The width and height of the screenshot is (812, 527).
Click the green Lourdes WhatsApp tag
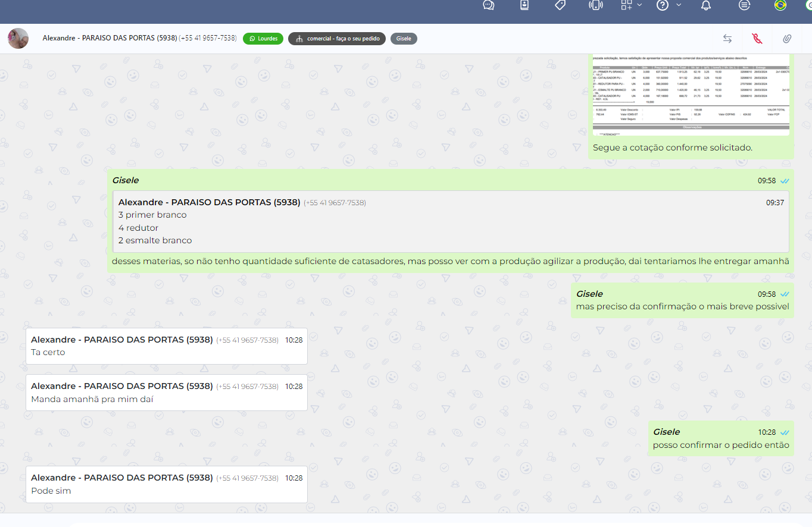click(x=263, y=39)
